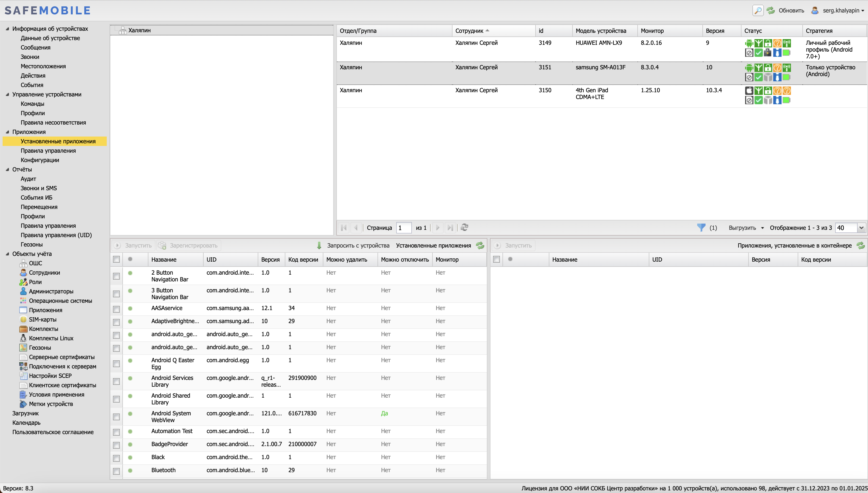868x493 pixels.
Task: Toggle select-all checkbox in installed apps header
Action: click(116, 259)
